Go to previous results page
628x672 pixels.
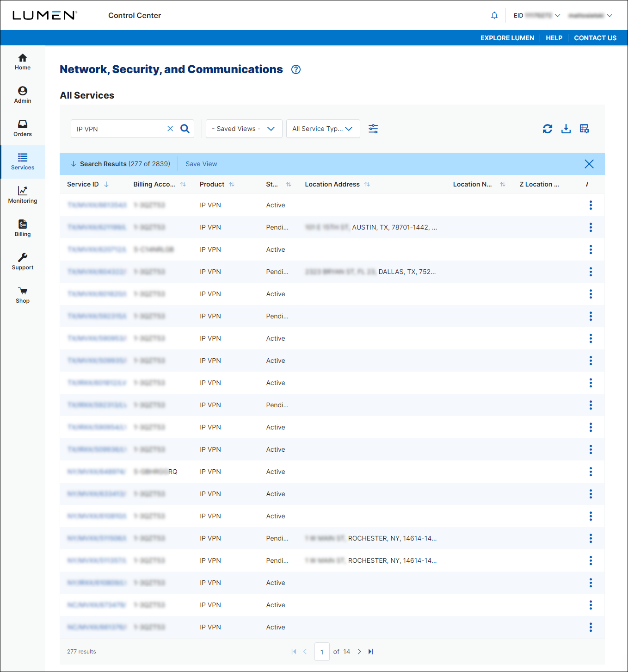click(x=305, y=652)
